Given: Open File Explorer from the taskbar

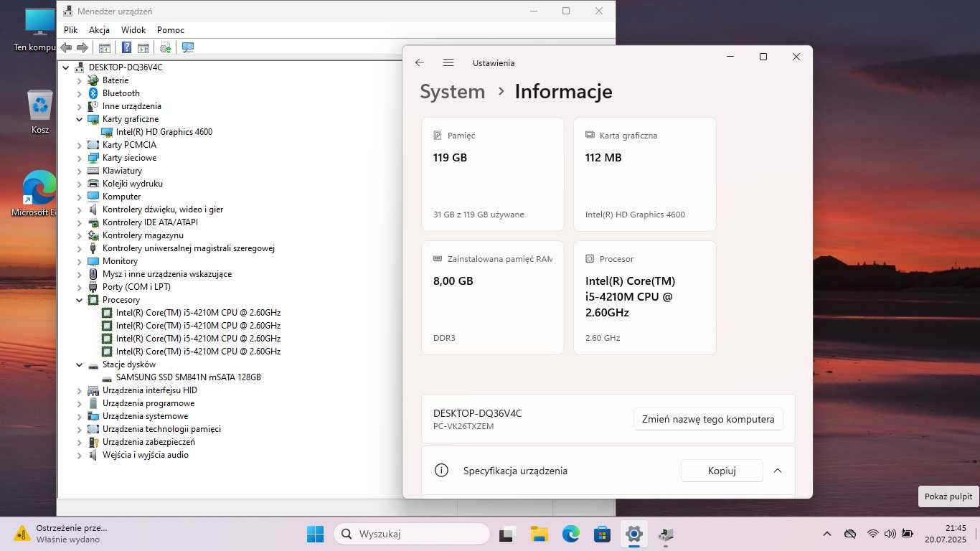Looking at the screenshot, I should point(539,534).
